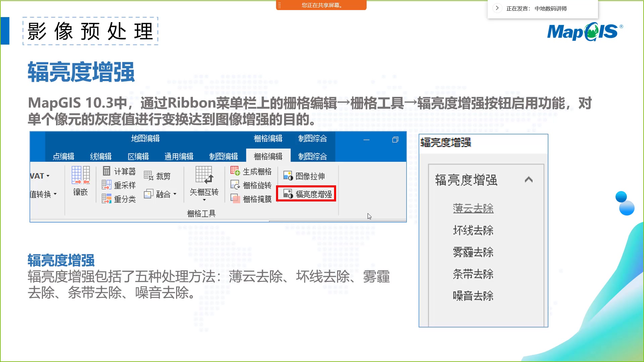Switch to the 制图综合 ribbon tab
This screenshot has height=362, width=644.
pyautogui.click(x=313, y=156)
